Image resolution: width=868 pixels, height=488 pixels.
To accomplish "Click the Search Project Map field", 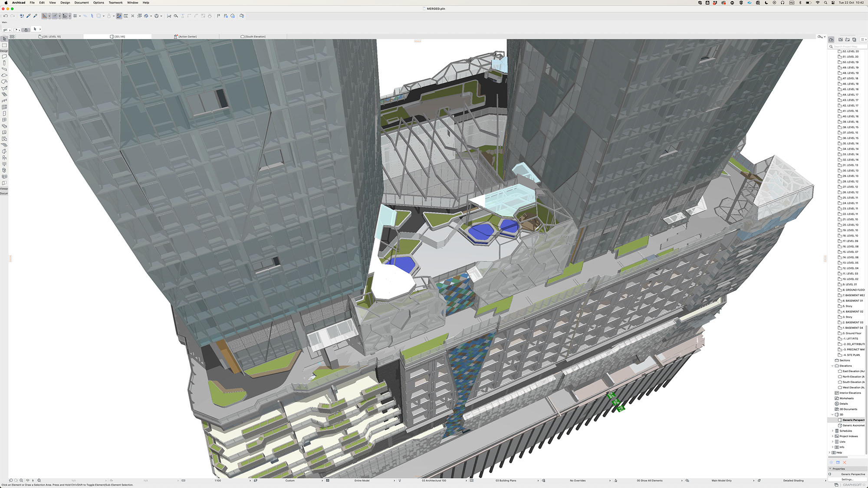I will pyautogui.click(x=847, y=46).
